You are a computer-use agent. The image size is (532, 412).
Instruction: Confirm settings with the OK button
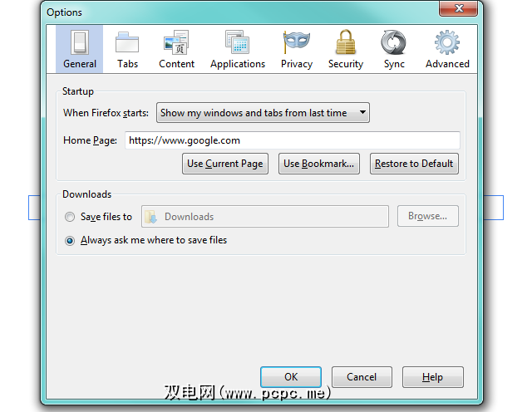291,377
